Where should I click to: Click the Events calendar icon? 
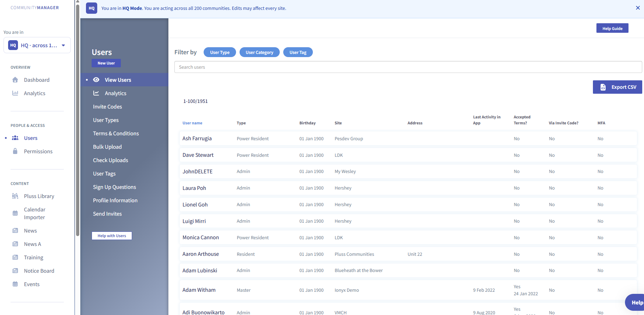(x=15, y=284)
